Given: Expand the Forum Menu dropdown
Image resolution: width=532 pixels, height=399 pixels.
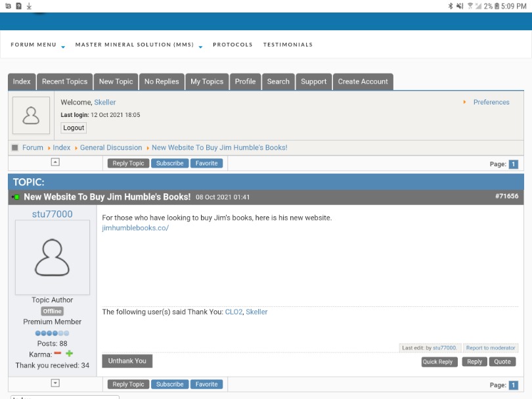Looking at the screenshot, I should point(63,47).
